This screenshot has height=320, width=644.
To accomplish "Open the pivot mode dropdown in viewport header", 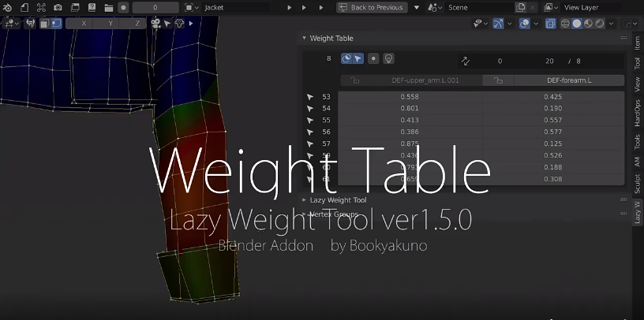I will (x=11, y=24).
